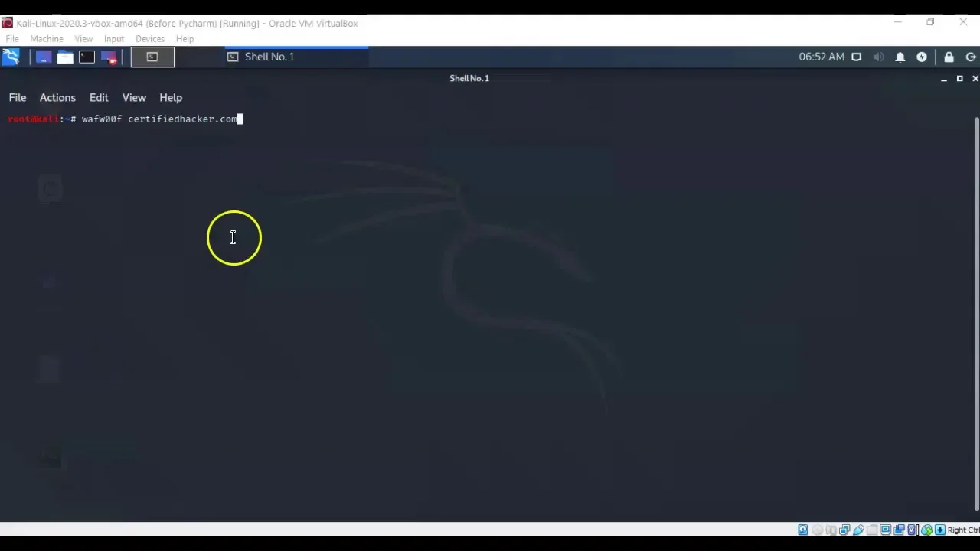
Task: Lock the screen with the padlock icon
Action: [949, 57]
